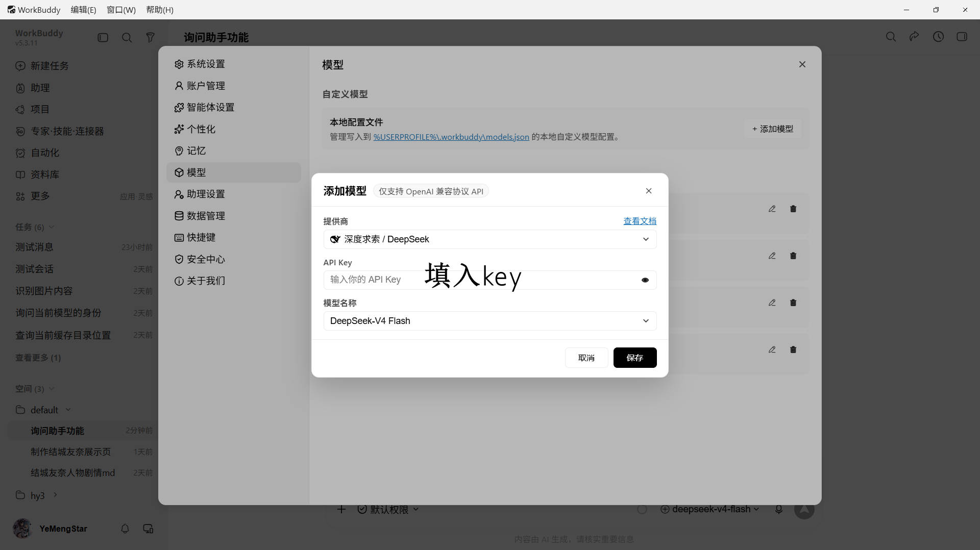Collapse the 空间 (3) section
This screenshot has height=550, width=980.
point(35,389)
